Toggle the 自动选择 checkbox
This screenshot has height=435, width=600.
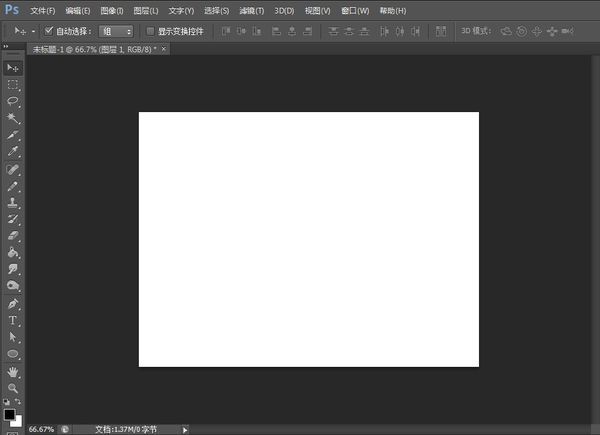pos(49,31)
